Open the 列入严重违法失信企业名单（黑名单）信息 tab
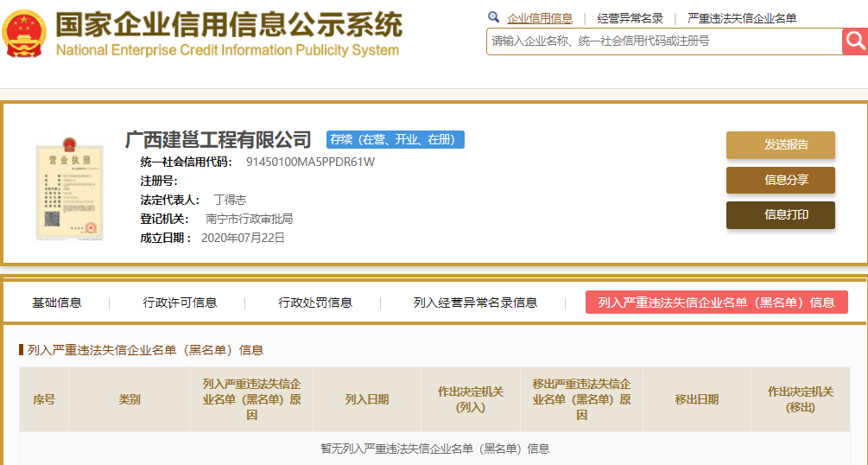The image size is (868, 465). click(x=716, y=303)
